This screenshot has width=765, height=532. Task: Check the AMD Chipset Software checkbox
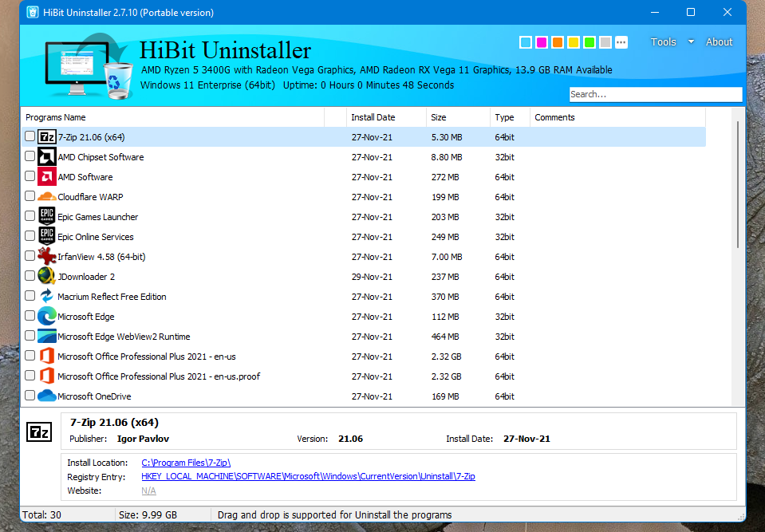pyautogui.click(x=30, y=156)
